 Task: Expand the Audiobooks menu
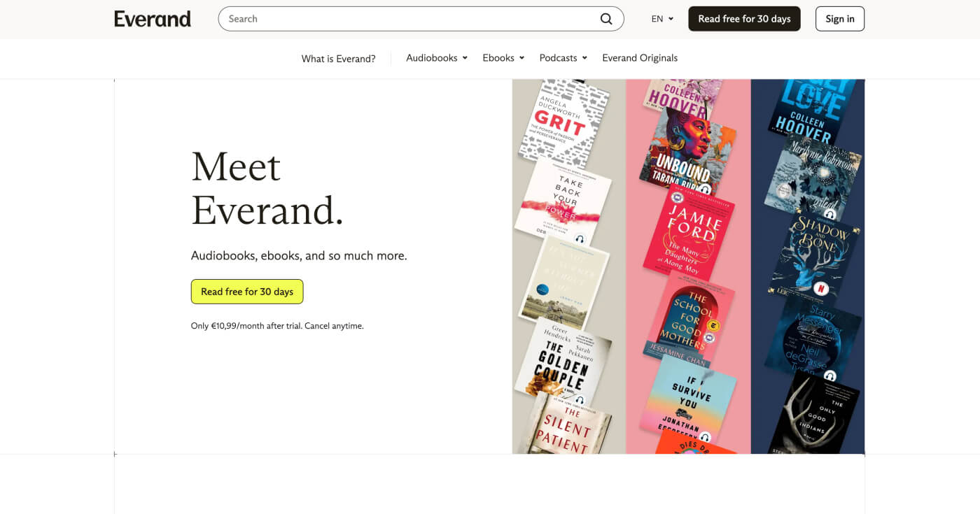436,58
